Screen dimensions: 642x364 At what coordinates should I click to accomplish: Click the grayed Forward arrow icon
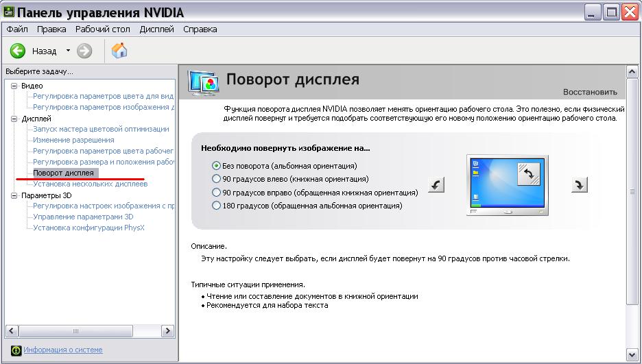click(84, 51)
